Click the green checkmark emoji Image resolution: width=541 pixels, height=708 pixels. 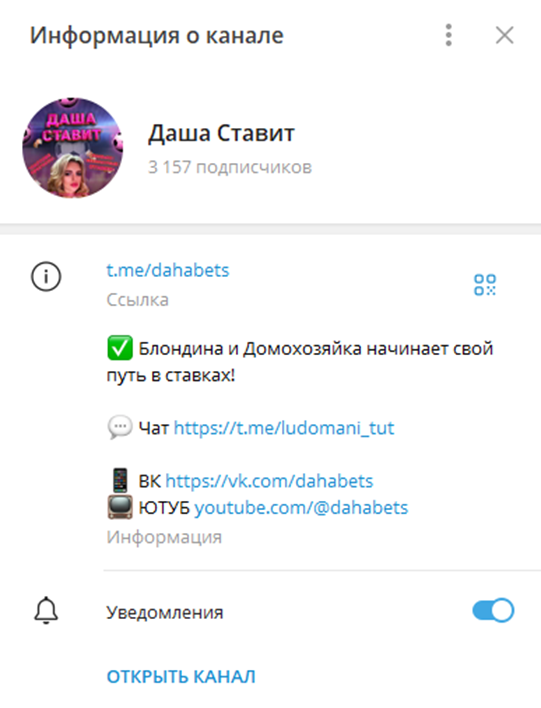click(x=120, y=348)
